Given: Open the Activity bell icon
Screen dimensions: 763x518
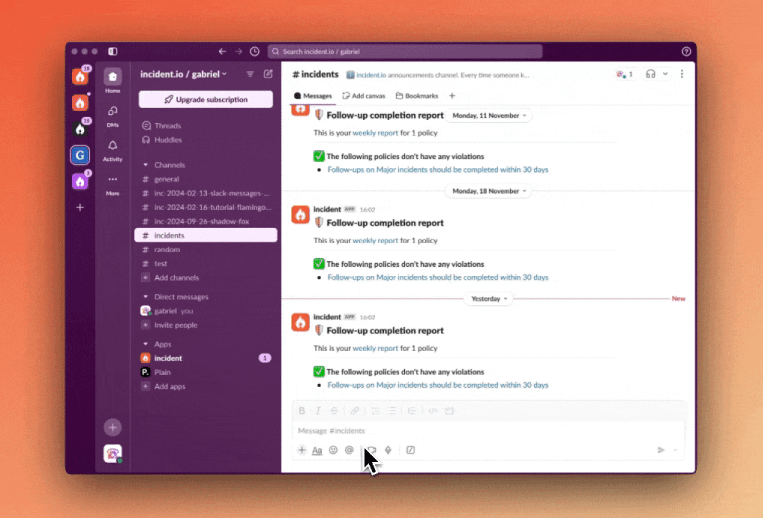Looking at the screenshot, I should [x=112, y=150].
